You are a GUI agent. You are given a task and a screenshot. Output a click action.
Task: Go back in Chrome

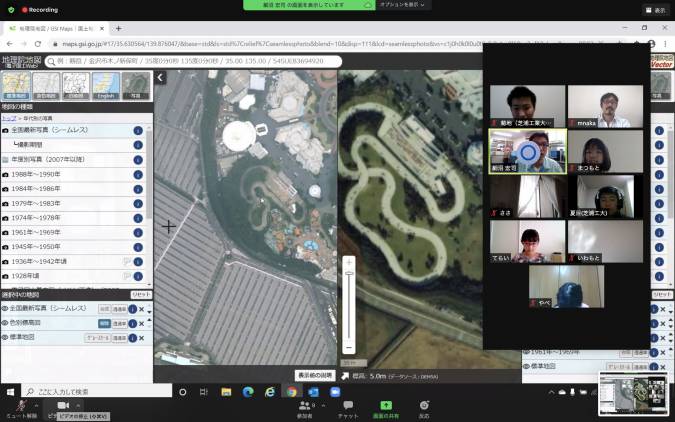click(9, 44)
